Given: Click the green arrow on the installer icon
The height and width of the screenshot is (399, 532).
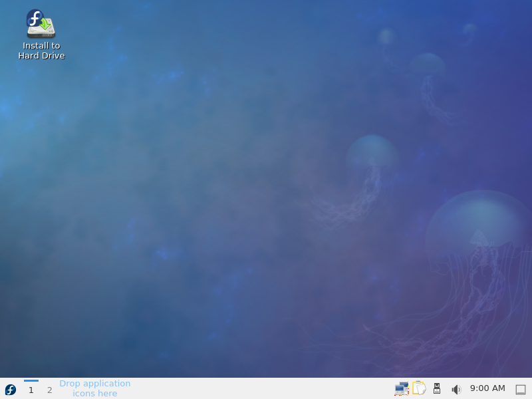Looking at the screenshot, I should point(45,25).
